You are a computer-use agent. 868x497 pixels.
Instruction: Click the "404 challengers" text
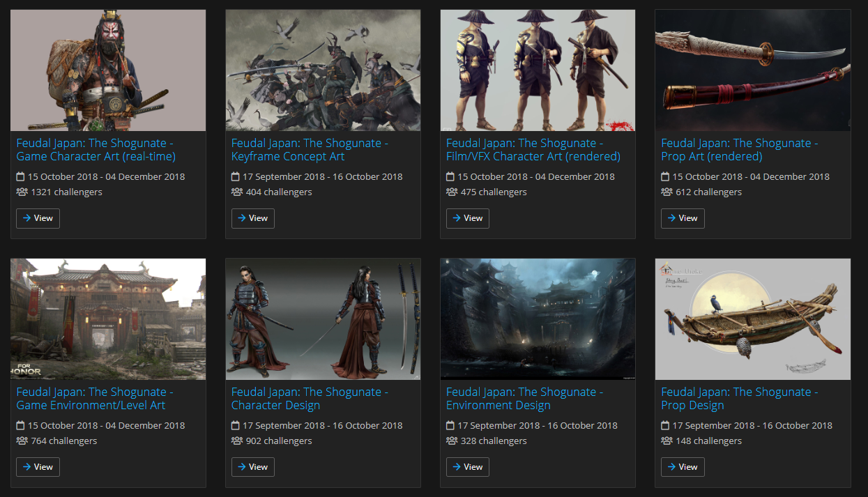tap(279, 192)
